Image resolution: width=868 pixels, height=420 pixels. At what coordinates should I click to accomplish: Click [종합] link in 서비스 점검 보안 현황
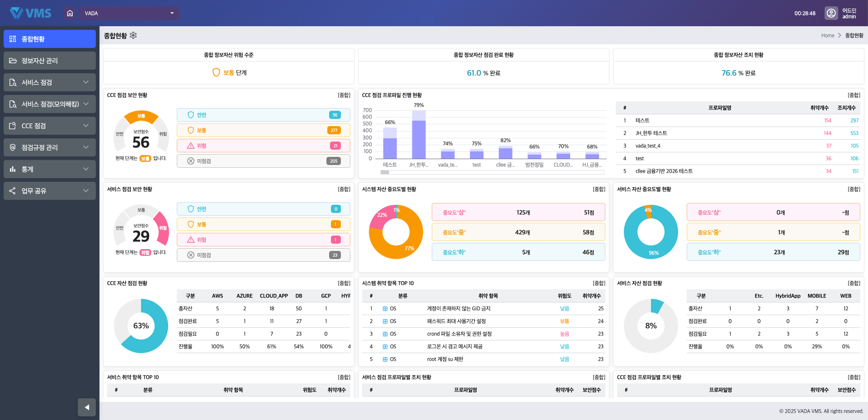(x=344, y=189)
